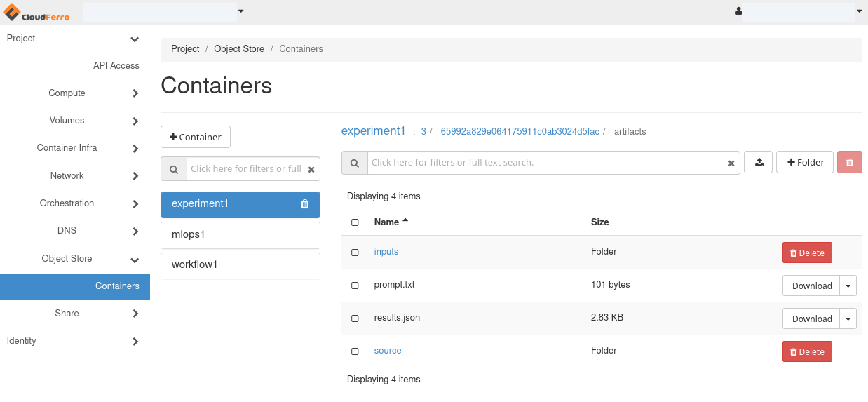Expand the Share menu
This screenshot has height=402, width=868.
click(135, 314)
